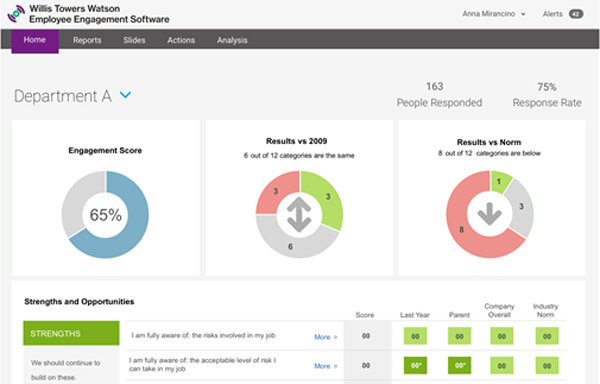Click '8 out of 12 categories are below'
The height and width of the screenshot is (384, 600).
click(489, 153)
